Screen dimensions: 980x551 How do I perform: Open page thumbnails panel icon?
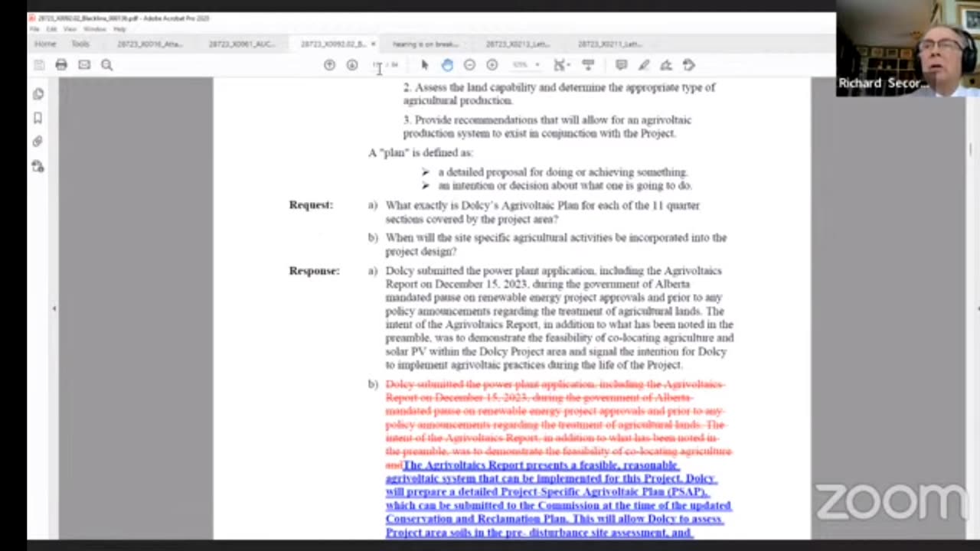tap(38, 94)
